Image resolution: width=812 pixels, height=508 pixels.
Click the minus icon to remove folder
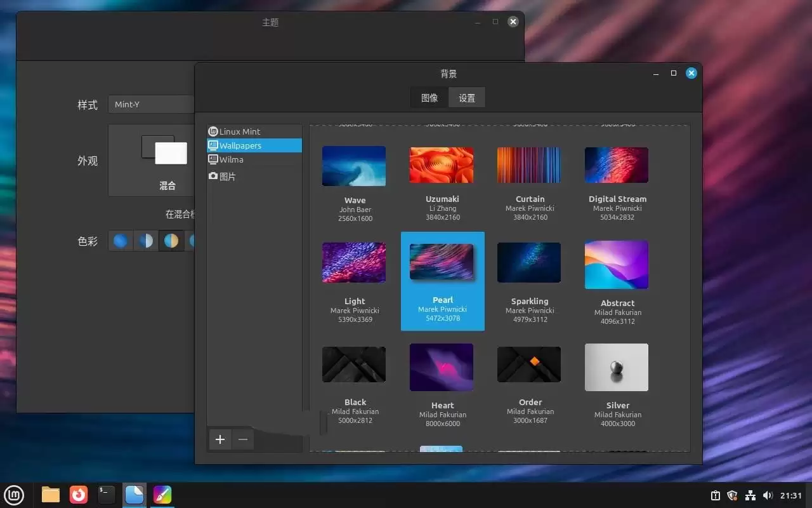(x=242, y=439)
